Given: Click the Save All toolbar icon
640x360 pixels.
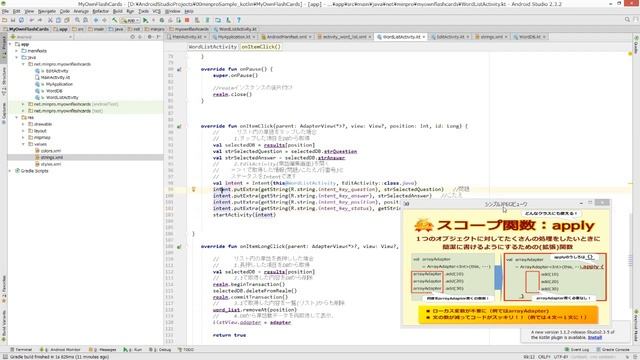Looking at the screenshot, I should [13, 20].
